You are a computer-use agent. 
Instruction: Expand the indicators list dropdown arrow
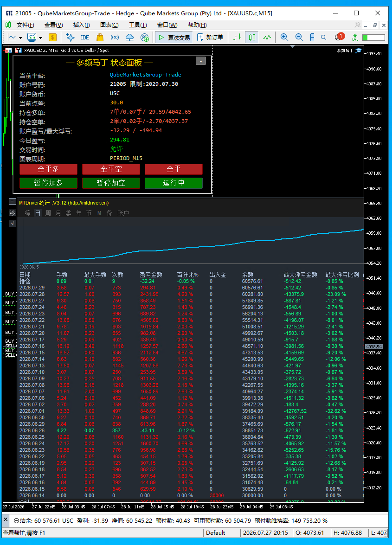tap(41, 38)
